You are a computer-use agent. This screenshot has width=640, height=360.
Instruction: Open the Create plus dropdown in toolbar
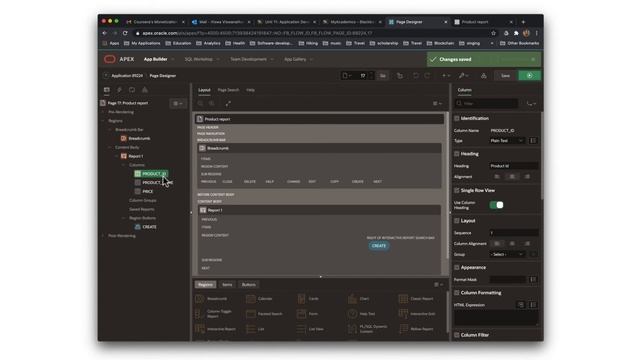coord(446,76)
